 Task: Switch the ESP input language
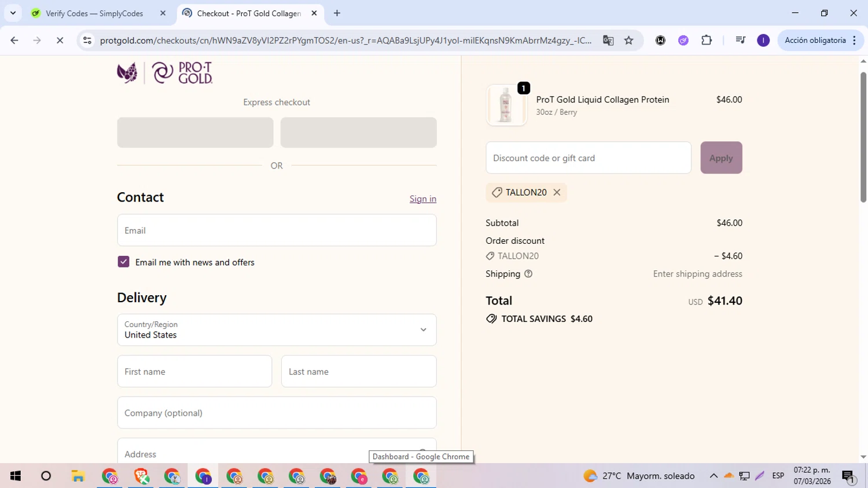tap(778, 476)
